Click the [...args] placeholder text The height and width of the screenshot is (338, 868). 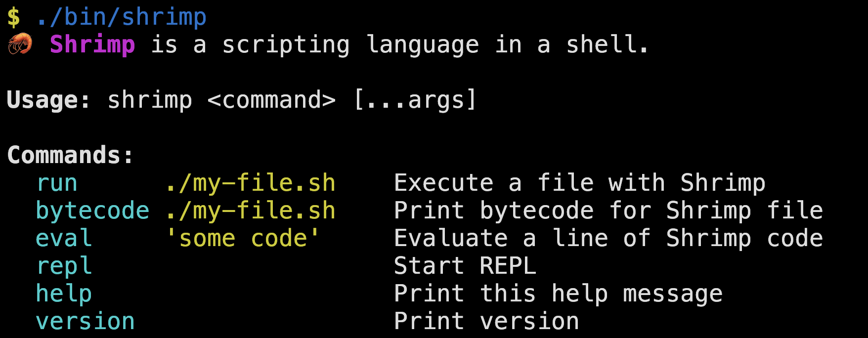[415, 100]
